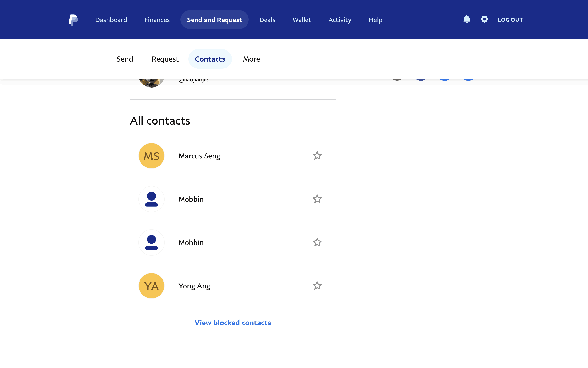Open the Deals page
The width and height of the screenshot is (588, 368).
[267, 20]
